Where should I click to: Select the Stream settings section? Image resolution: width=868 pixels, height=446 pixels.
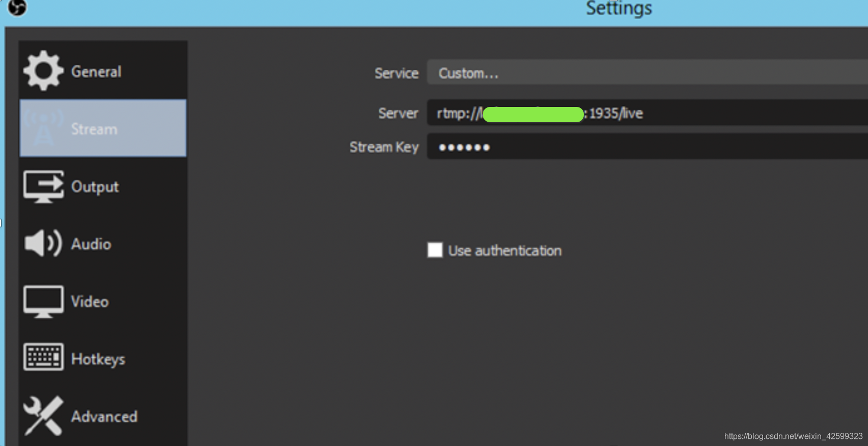(103, 128)
